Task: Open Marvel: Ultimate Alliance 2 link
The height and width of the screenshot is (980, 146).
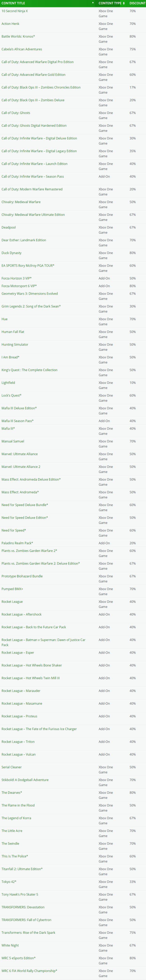Action: click(21, 466)
